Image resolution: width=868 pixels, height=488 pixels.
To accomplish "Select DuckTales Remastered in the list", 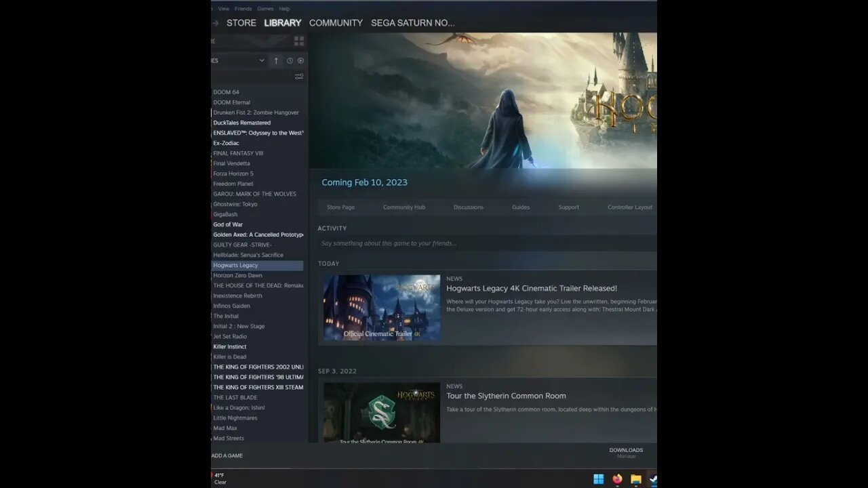I will click(x=242, y=123).
